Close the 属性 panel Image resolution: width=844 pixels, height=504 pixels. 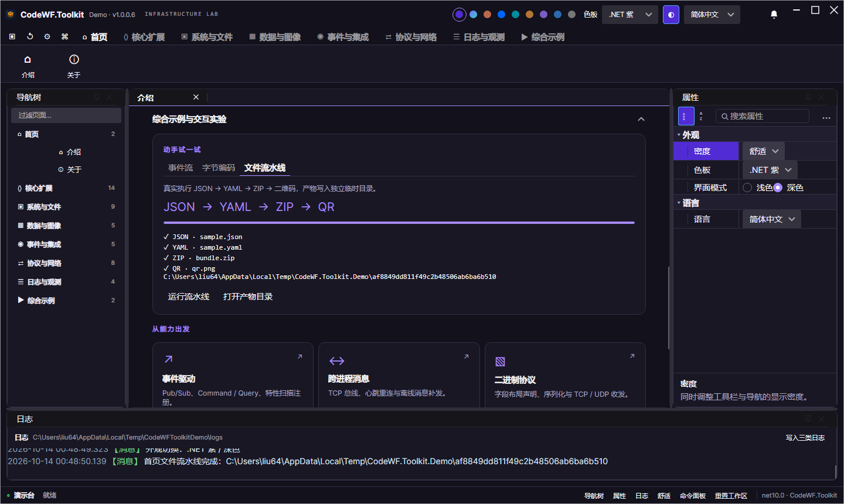[x=822, y=97]
